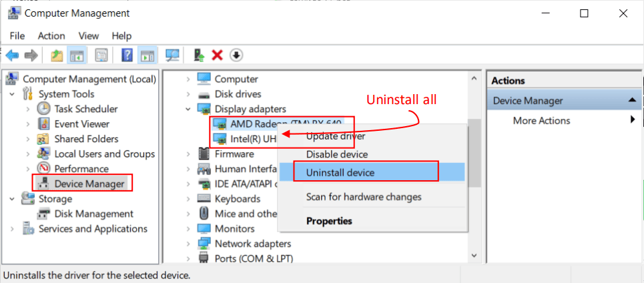Open the Action menu
This screenshot has width=644, height=283.
click(x=51, y=35)
